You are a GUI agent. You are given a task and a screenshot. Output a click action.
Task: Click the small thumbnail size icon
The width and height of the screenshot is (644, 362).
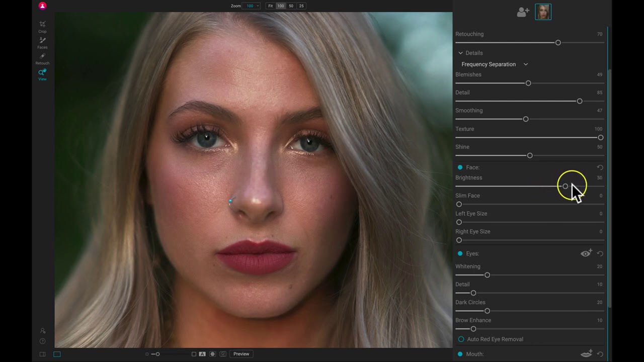147,354
